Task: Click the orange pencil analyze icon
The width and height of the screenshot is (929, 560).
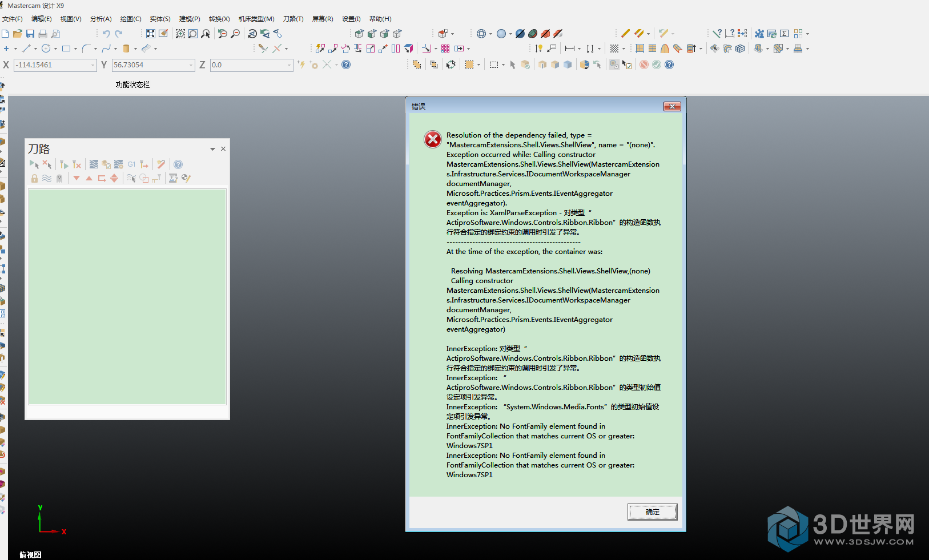Action: coord(626,34)
